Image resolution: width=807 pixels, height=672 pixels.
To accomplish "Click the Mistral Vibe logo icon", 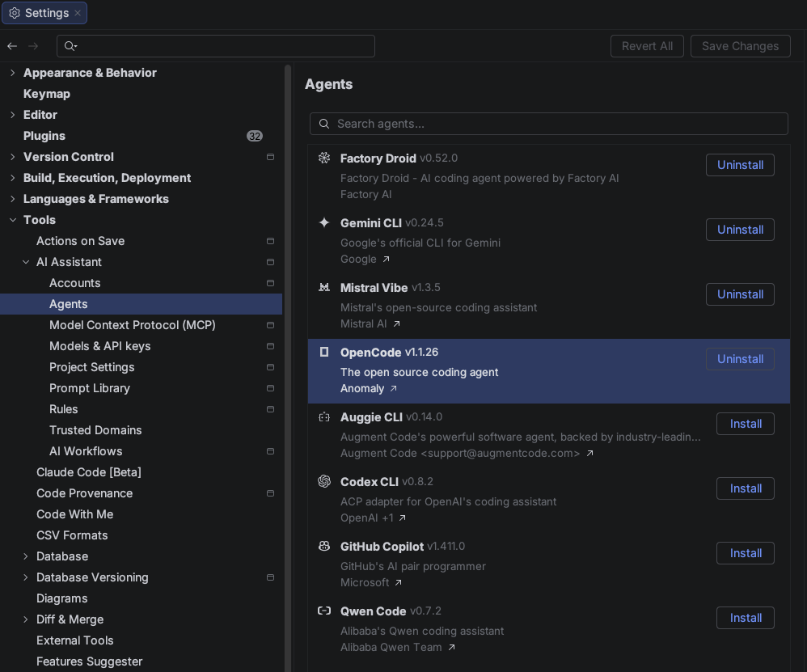I will tap(324, 288).
